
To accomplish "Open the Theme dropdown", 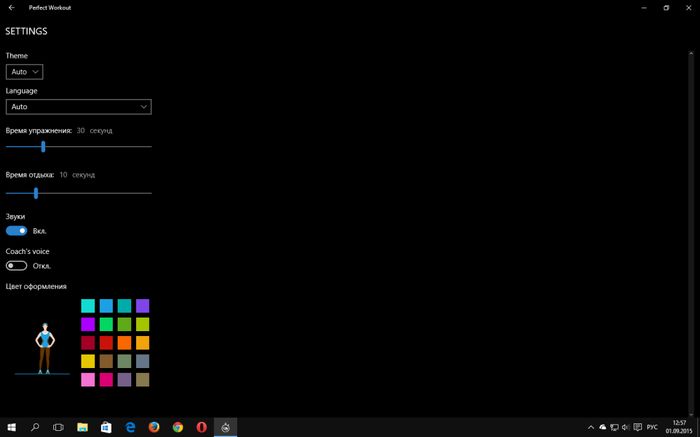I will 25,72.
